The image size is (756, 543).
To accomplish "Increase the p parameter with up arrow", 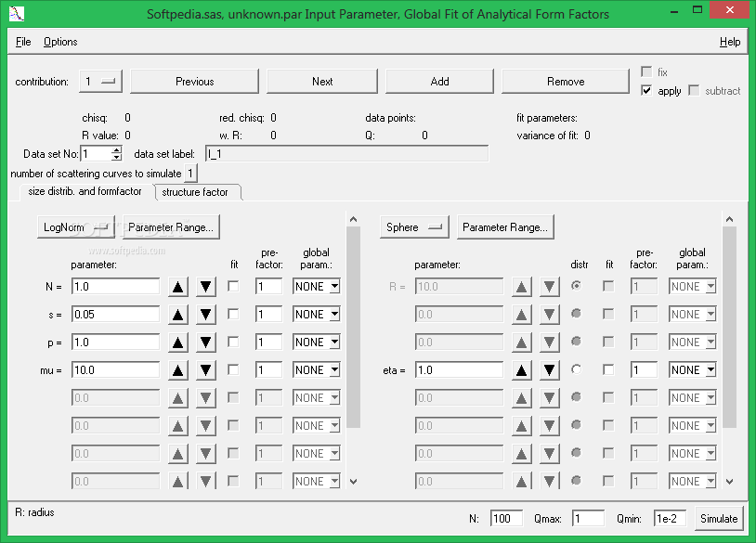I will click(x=178, y=343).
